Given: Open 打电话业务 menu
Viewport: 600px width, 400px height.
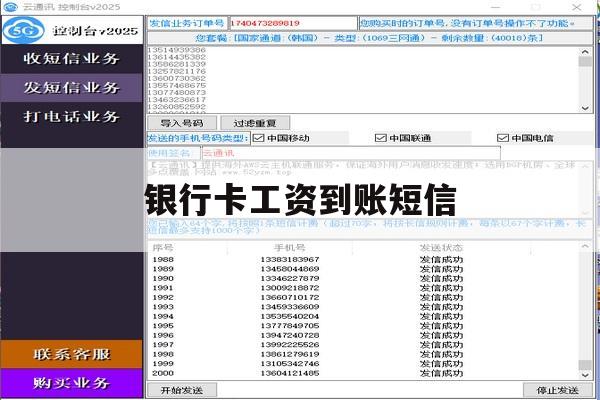Looking at the screenshot, I should click(72, 116).
